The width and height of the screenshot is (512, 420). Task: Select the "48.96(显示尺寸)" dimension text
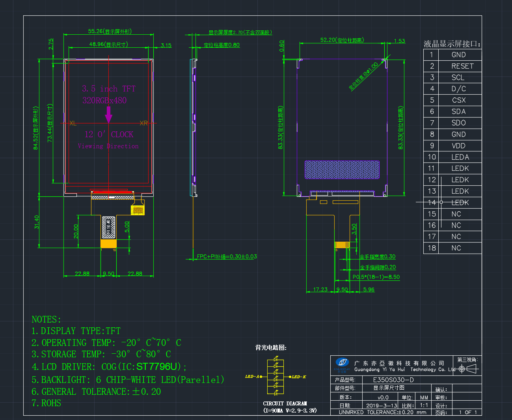[x=109, y=44]
